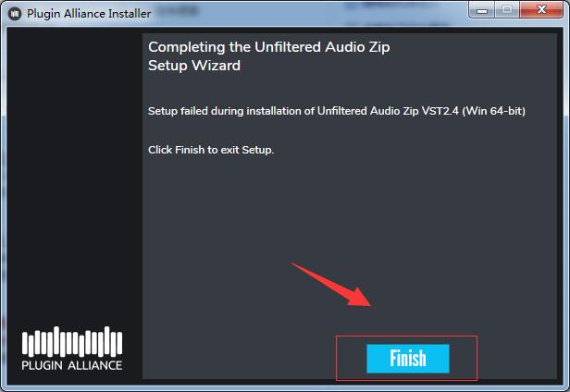This screenshot has height=392, width=570.
Task: Minimize the Plugin Alliance Installer window
Action: tap(482, 10)
